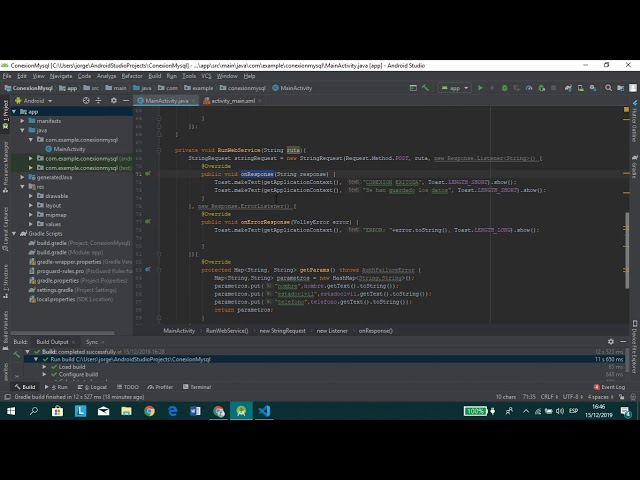Expand the layout folder
640x480 pixels.
click(x=31, y=205)
